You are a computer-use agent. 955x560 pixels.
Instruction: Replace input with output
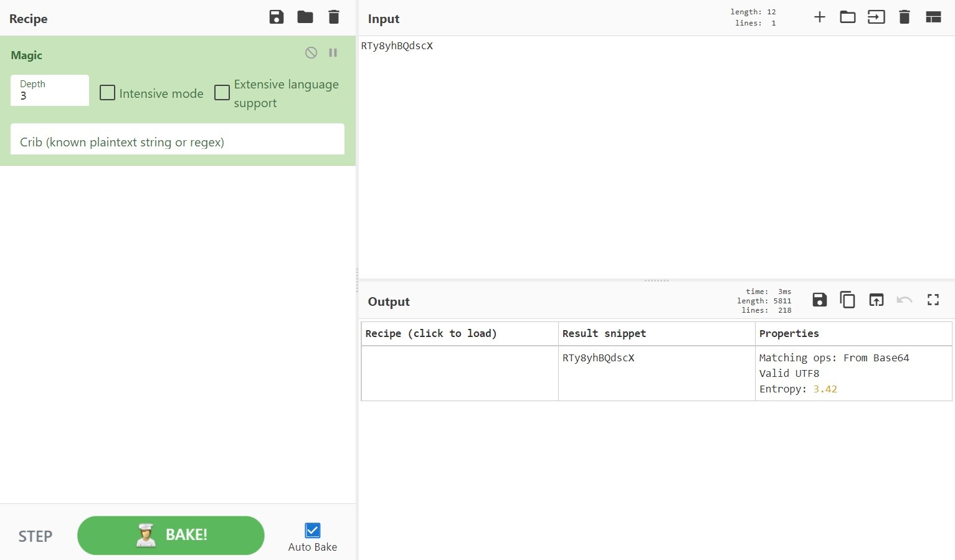876,300
